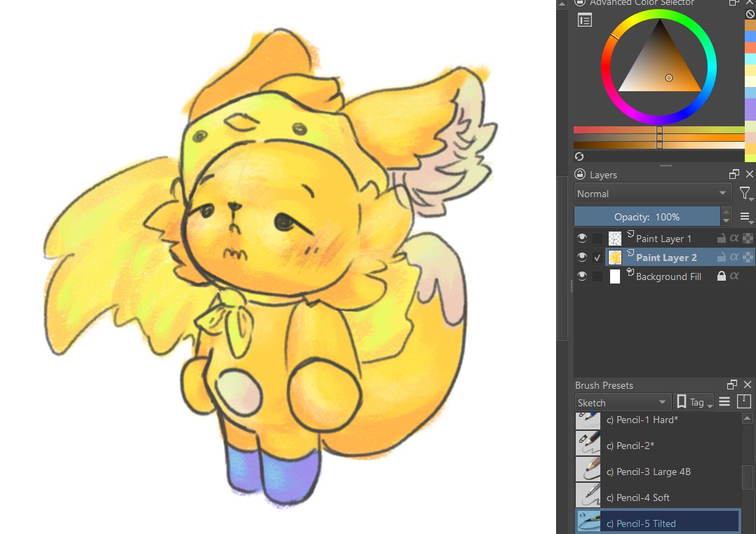Image resolution: width=756 pixels, height=534 pixels.
Task: Click the Pencil-2 brush thumbnail
Action: tap(588, 443)
